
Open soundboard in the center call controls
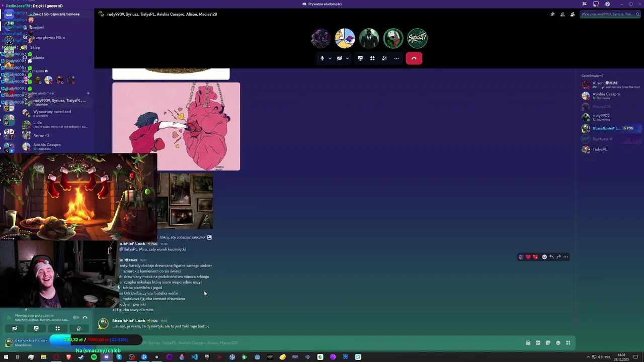(x=384, y=58)
